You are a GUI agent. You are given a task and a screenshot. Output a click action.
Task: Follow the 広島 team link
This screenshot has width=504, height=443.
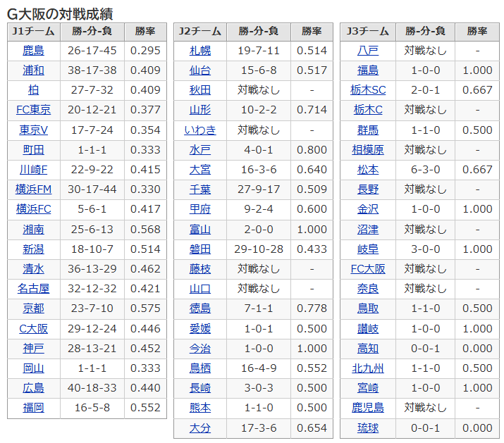point(33,388)
